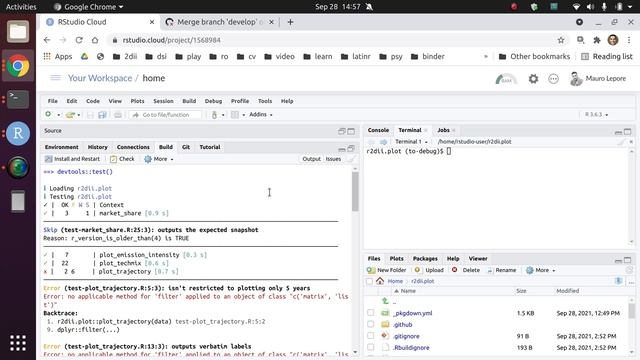Toggle the select-all checkbox in Files header
The width and height of the screenshot is (640, 360).
pyautogui.click(x=369, y=281)
